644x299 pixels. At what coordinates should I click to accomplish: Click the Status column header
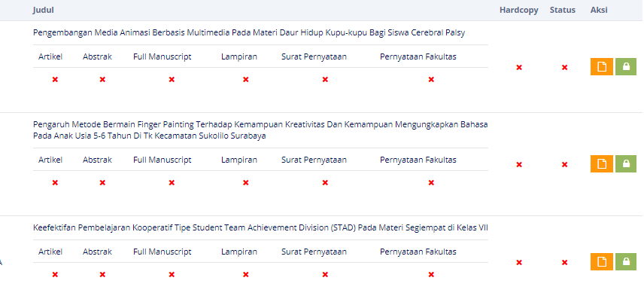(x=563, y=11)
